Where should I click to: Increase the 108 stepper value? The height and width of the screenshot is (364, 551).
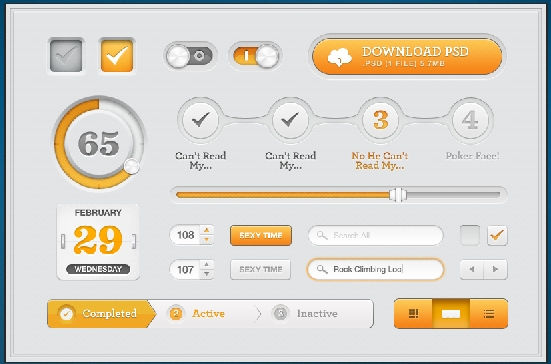tap(207, 230)
